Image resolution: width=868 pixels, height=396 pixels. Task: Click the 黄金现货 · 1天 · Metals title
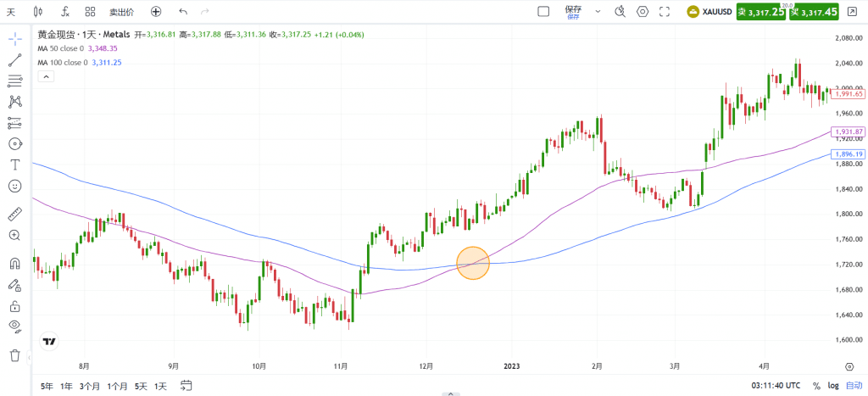tap(84, 34)
